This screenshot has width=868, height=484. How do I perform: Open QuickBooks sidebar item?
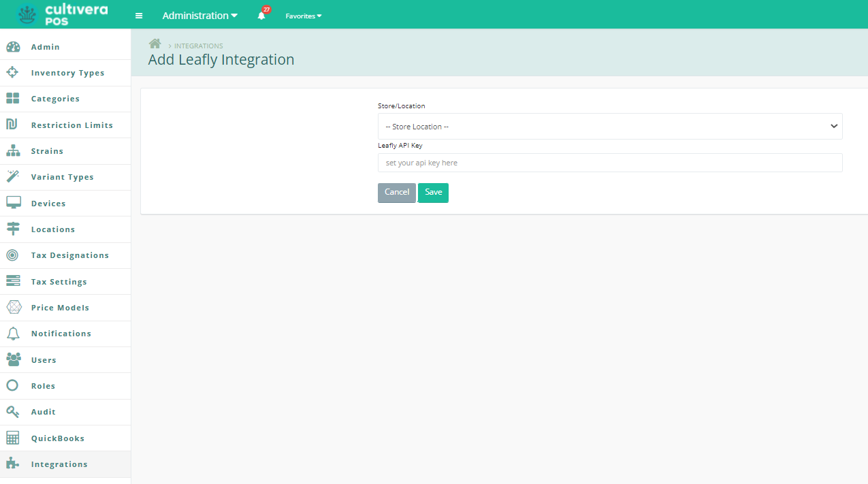pos(65,438)
